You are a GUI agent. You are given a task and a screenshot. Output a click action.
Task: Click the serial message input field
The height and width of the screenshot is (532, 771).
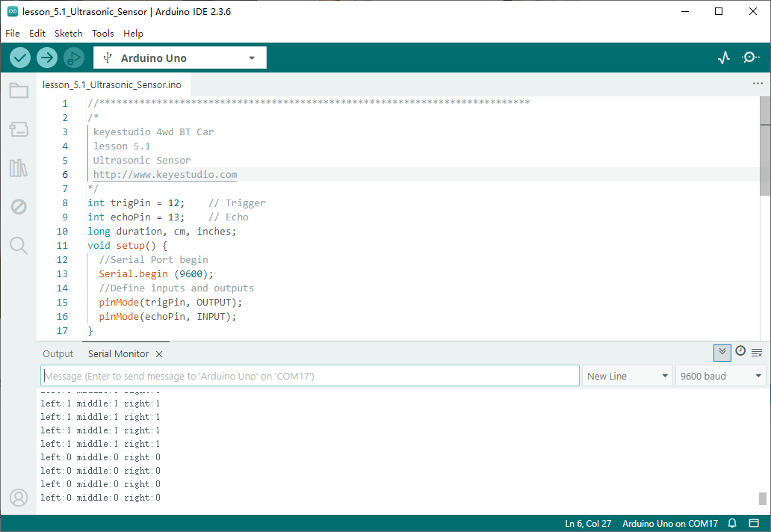coord(310,376)
